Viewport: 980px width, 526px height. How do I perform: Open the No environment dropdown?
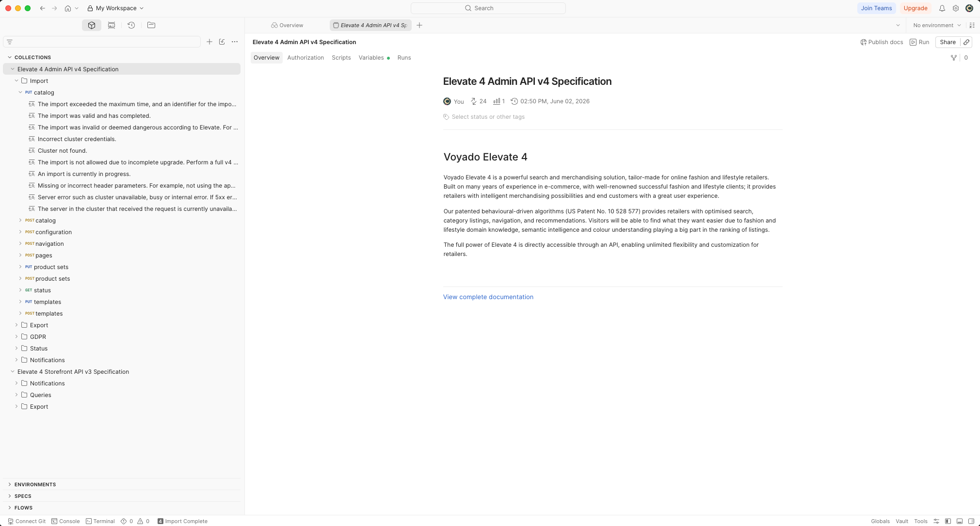937,25
